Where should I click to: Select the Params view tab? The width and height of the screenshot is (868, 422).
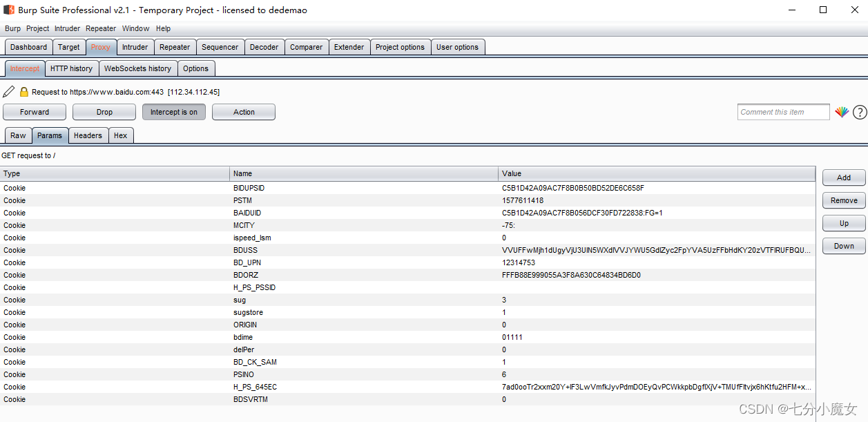point(50,135)
